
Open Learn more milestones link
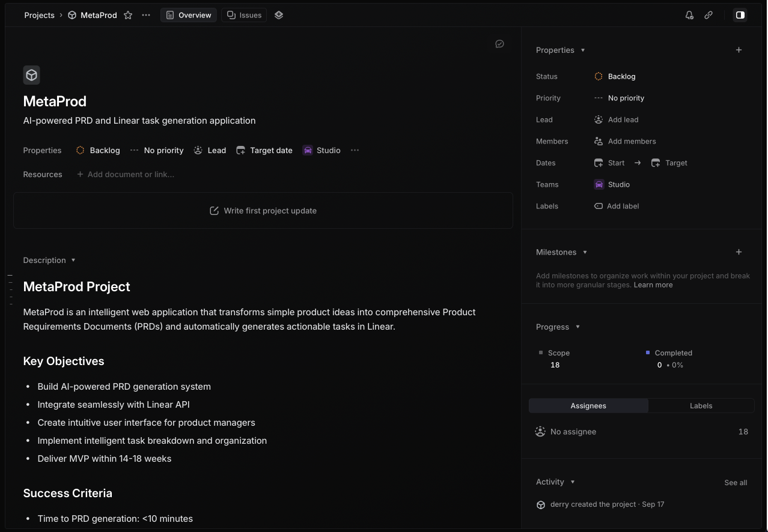653,285
